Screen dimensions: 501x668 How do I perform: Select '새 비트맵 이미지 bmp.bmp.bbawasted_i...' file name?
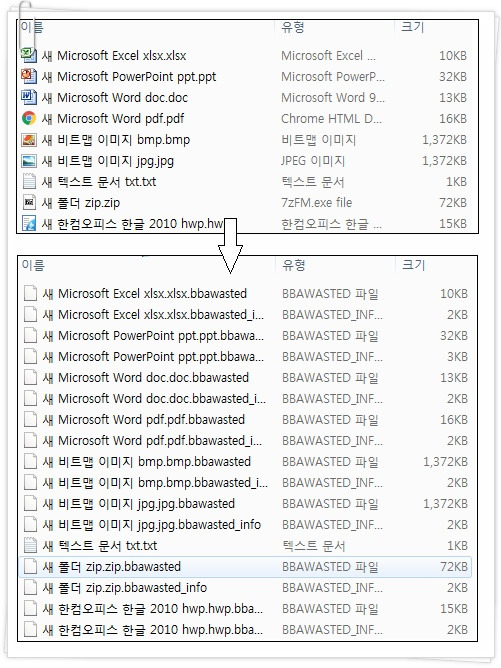tap(155, 482)
